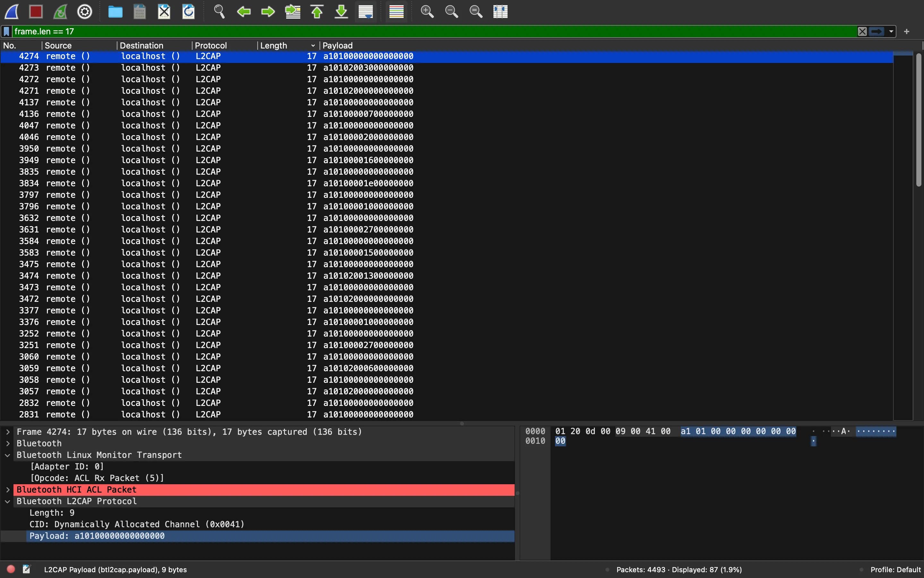The height and width of the screenshot is (578, 924).
Task: Sort by Protocol column header
Action: click(225, 46)
